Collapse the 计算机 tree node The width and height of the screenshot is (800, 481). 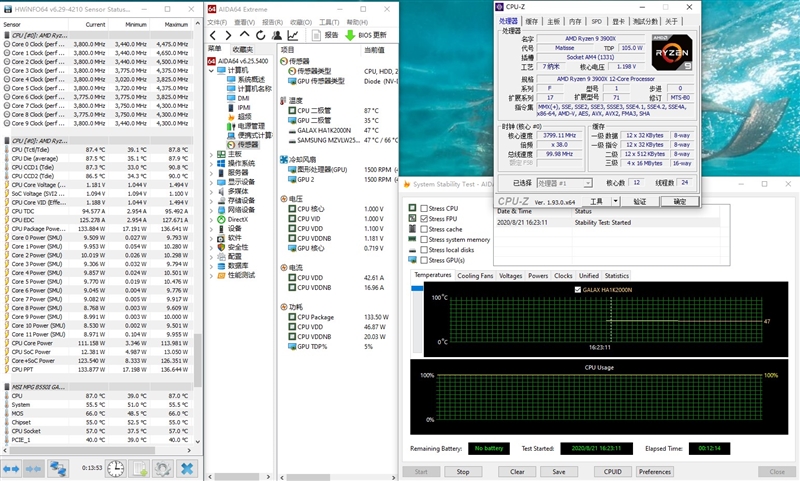point(212,70)
